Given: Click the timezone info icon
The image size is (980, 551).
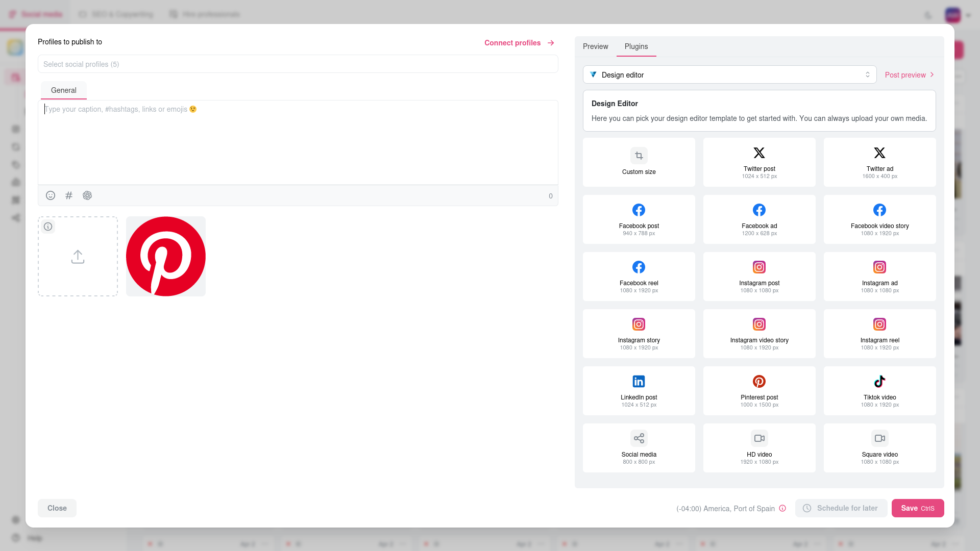Looking at the screenshot, I should (782, 508).
